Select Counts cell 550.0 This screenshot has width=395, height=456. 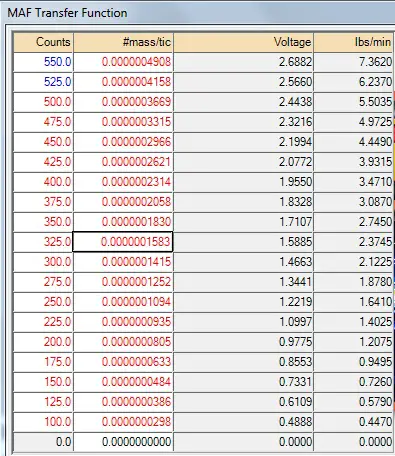[x=43, y=62]
